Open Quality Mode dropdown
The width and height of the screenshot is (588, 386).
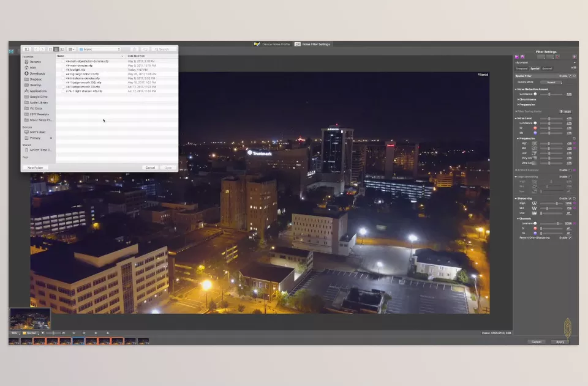point(551,83)
